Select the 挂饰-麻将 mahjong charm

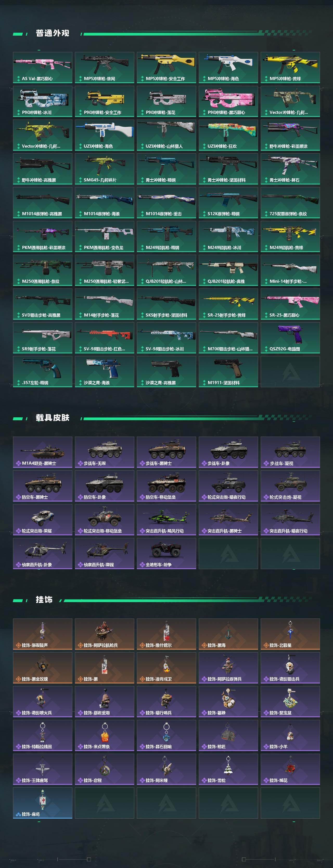[x=42, y=803]
